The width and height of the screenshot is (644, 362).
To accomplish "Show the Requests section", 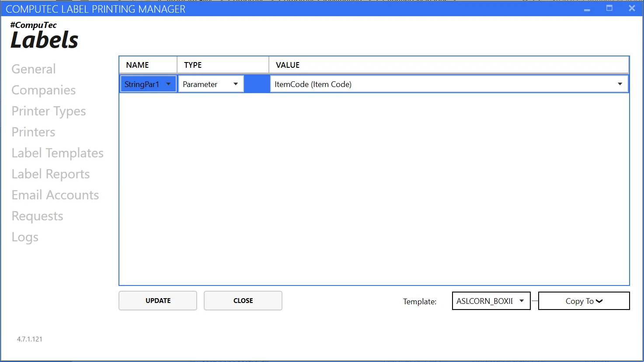I will pyautogui.click(x=37, y=216).
